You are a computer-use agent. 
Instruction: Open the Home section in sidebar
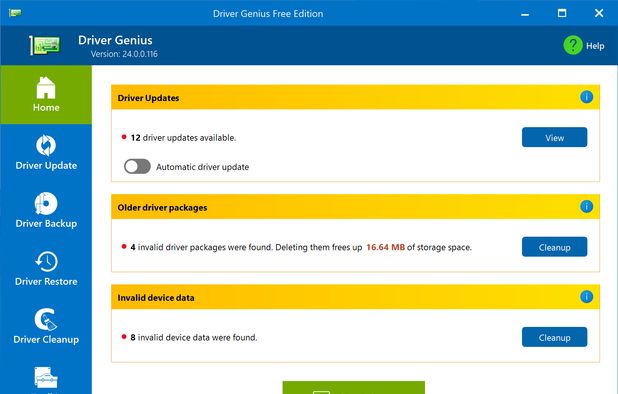tap(46, 95)
